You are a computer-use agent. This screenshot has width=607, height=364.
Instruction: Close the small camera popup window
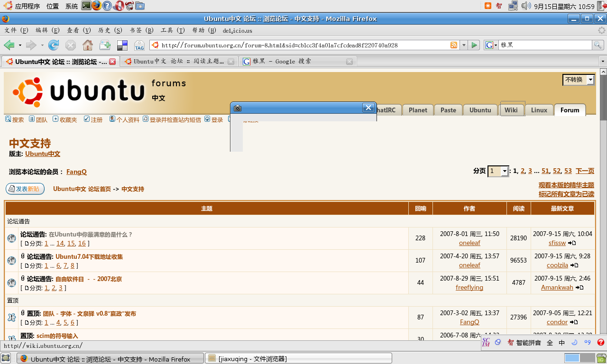pyautogui.click(x=368, y=108)
